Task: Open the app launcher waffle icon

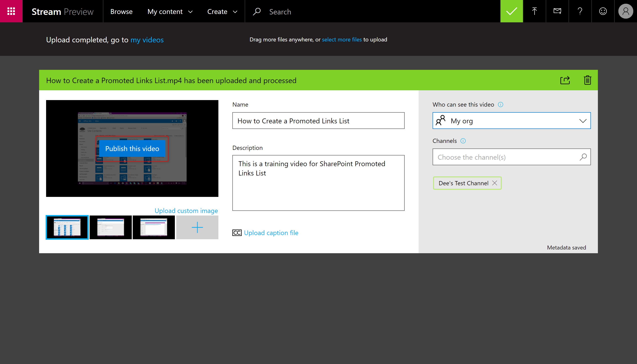Action: pyautogui.click(x=11, y=11)
